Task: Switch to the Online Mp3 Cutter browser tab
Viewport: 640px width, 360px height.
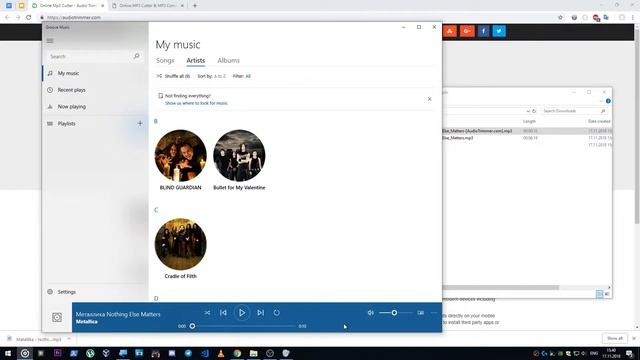Action: tap(68, 6)
